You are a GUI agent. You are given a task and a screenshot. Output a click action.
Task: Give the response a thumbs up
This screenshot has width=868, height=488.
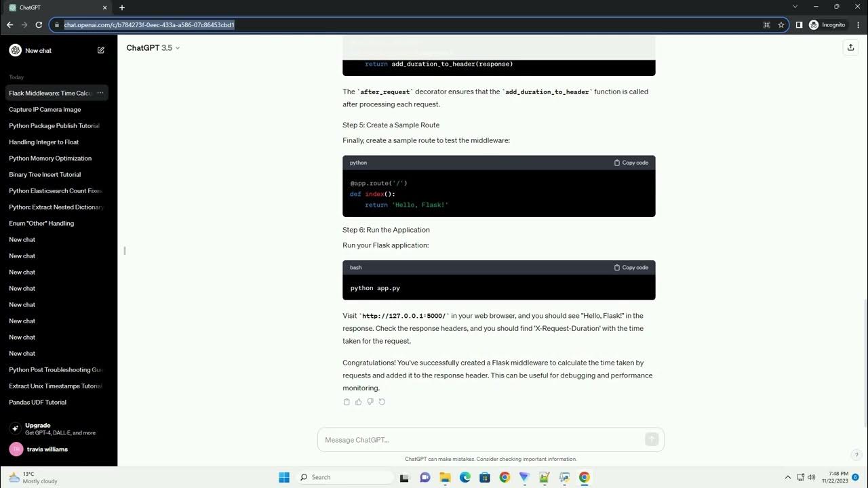click(359, 402)
